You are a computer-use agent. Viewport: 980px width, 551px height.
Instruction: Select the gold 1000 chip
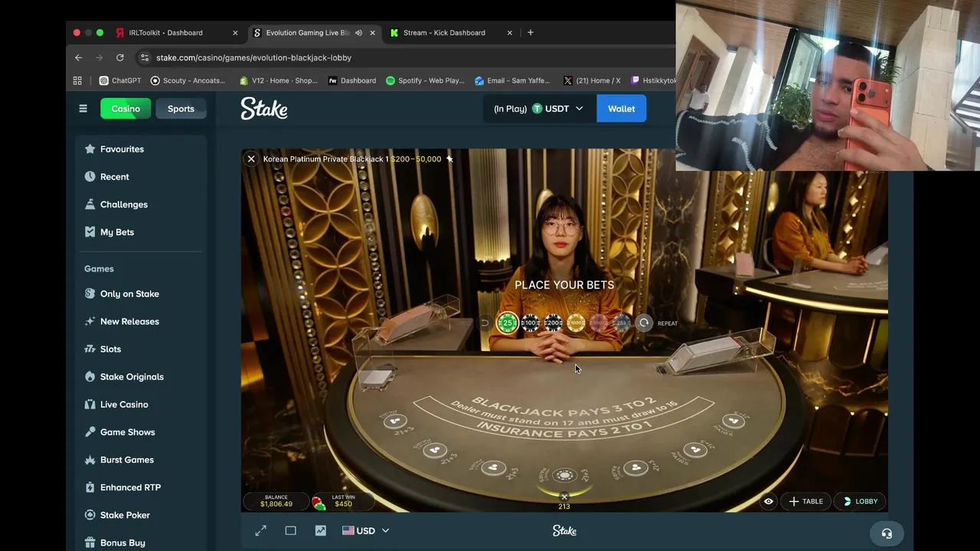(x=576, y=323)
